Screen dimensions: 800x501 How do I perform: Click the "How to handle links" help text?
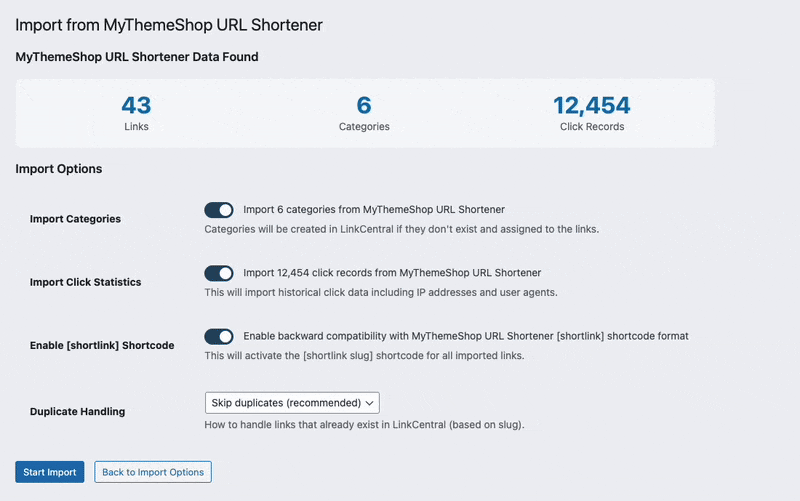364,425
